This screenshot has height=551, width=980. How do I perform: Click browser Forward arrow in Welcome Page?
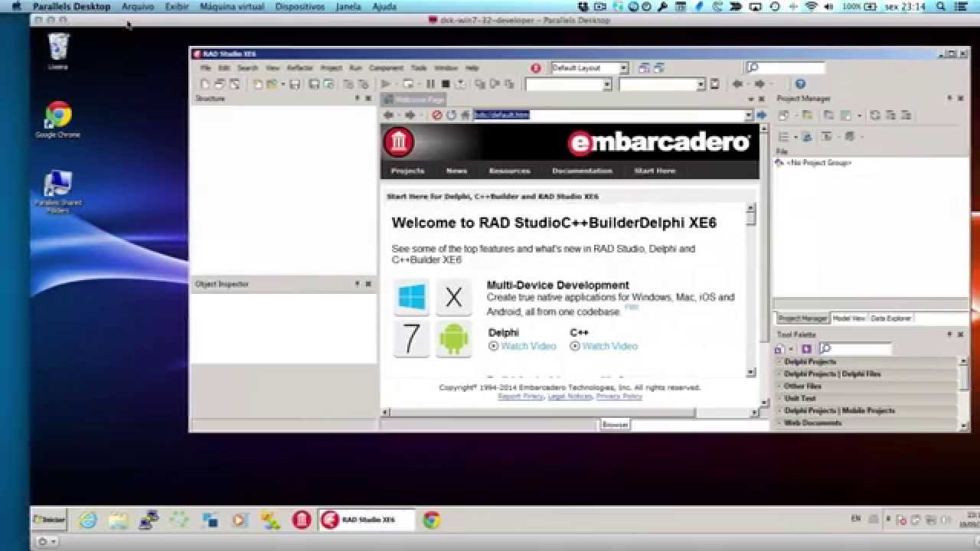coord(410,115)
